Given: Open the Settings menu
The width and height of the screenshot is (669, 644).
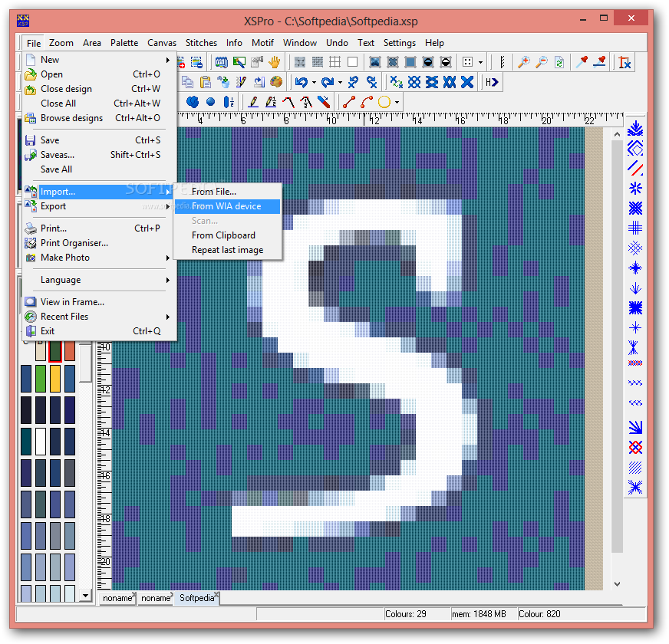Looking at the screenshot, I should click(400, 43).
